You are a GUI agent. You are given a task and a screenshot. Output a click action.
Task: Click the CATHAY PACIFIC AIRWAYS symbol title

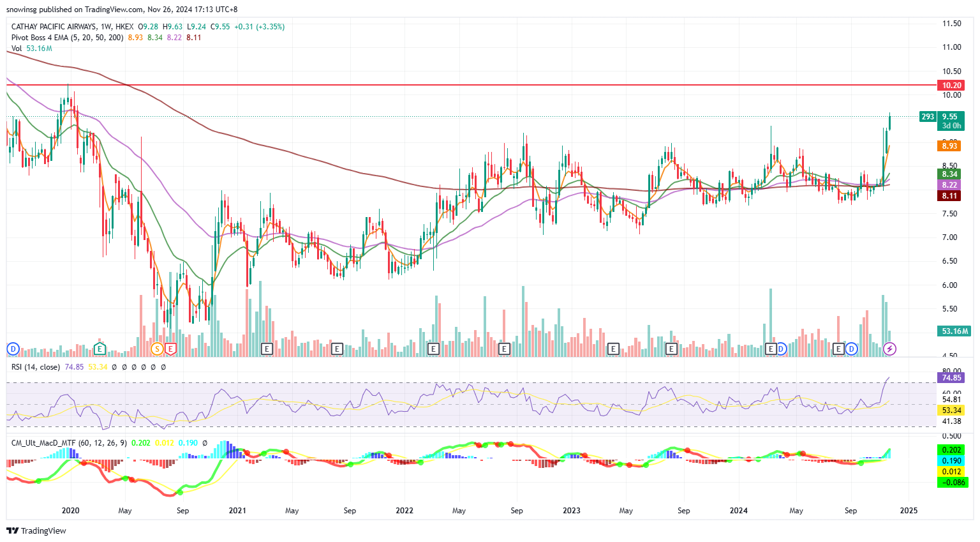(x=54, y=27)
